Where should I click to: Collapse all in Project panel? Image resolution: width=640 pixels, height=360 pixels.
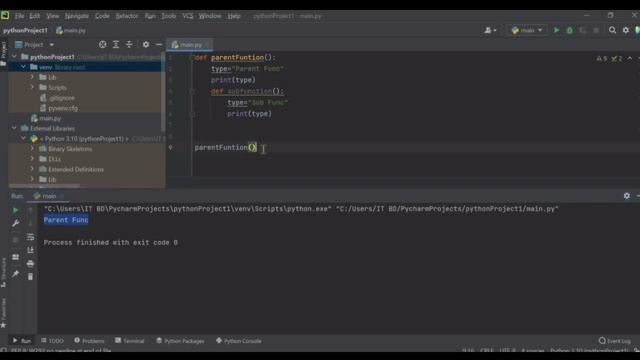pyautogui.click(x=129, y=44)
